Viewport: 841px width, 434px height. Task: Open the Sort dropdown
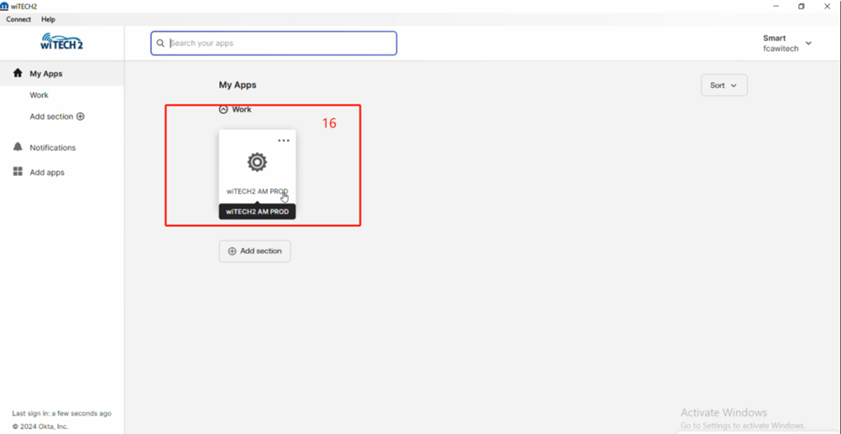coord(724,85)
